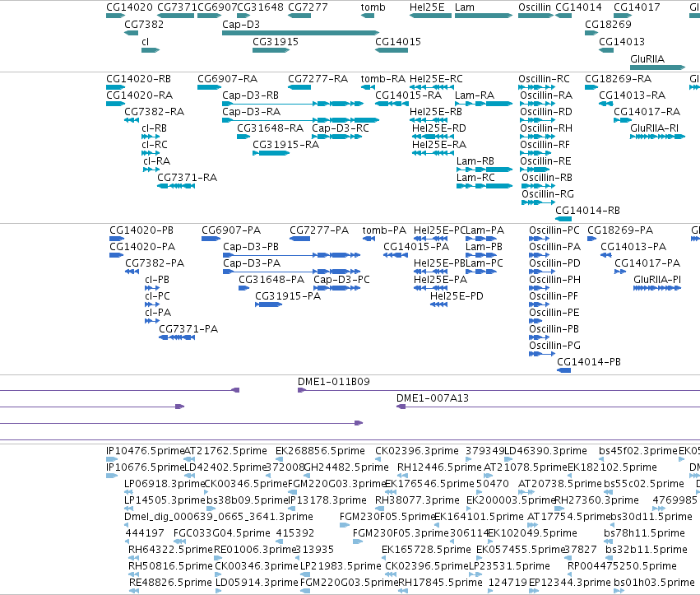The image size is (700, 595).
Task: Click the CG7382 gene label
Action: (144, 25)
